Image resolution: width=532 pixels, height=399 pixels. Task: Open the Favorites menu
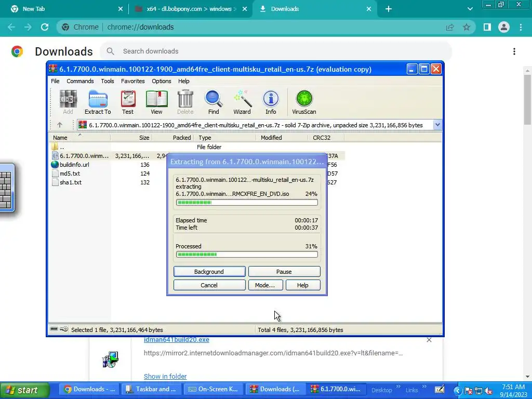tap(132, 81)
